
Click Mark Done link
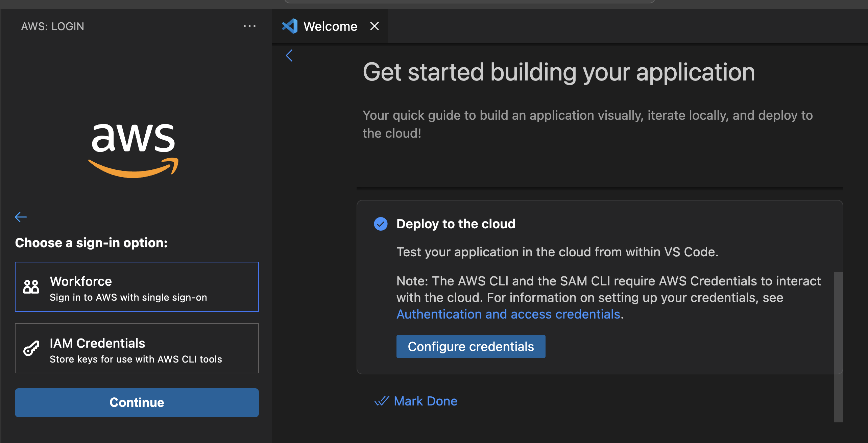click(x=426, y=401)
